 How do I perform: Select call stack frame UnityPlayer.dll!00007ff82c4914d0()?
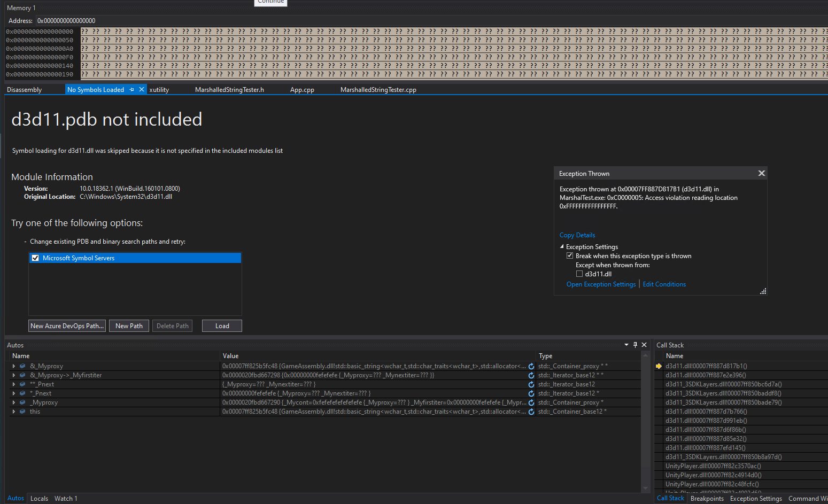(x=714, y=475)
